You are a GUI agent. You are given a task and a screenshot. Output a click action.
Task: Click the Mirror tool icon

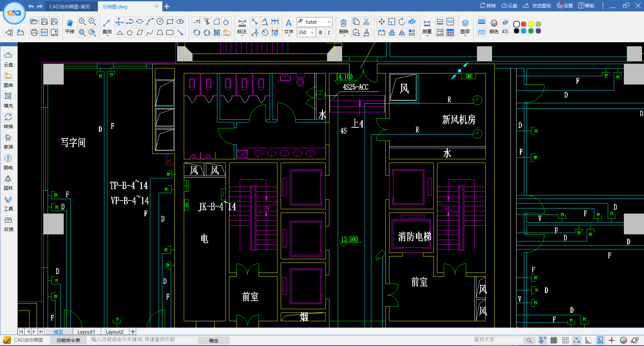click(x=402, y=33)
